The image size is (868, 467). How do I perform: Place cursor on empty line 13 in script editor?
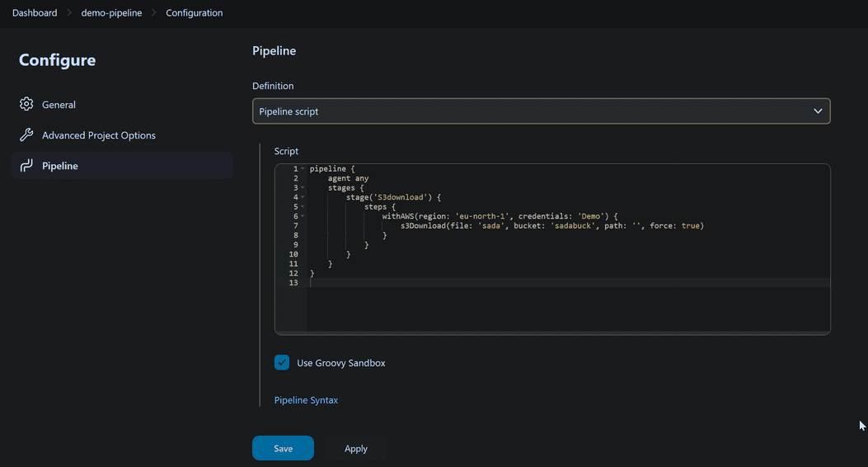[495, 283]
